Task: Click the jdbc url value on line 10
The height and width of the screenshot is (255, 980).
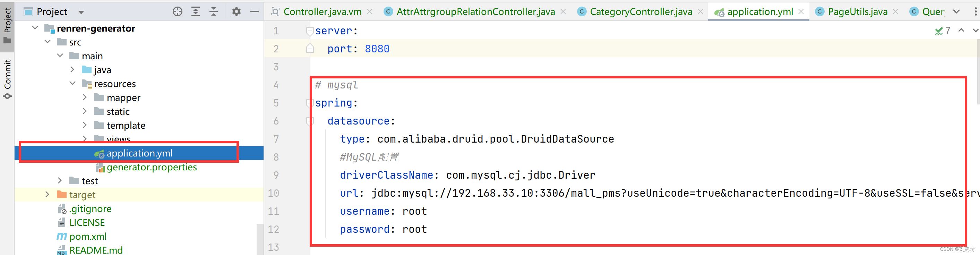Action: [x=676, y=193]
